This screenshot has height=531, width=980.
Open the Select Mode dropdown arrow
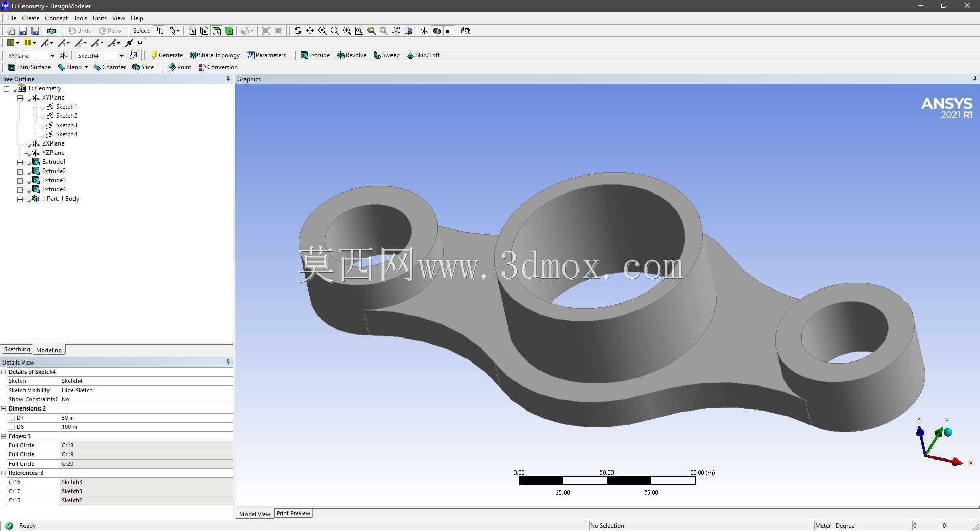coord(177,31)
